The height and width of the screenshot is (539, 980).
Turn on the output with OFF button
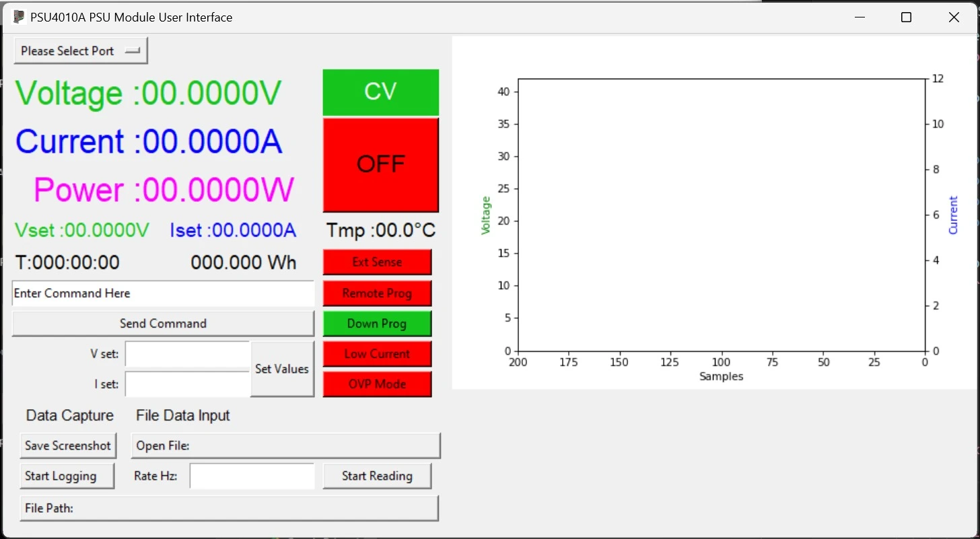[380, 164]
